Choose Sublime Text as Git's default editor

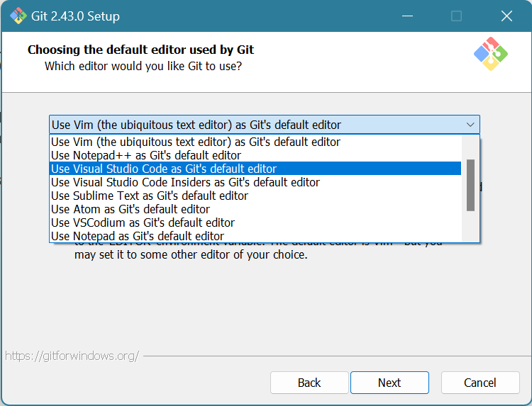click(150, 196)
